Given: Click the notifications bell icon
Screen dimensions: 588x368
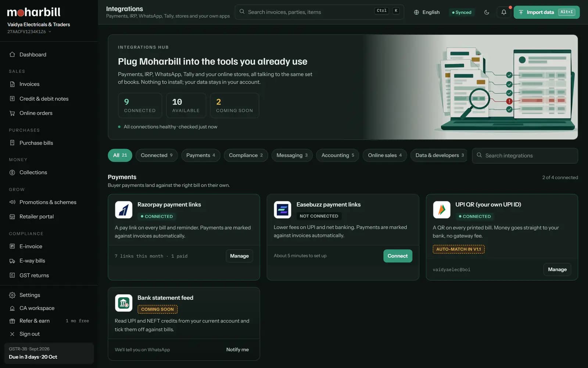Looking at the screenshot, I should [504, 12].
